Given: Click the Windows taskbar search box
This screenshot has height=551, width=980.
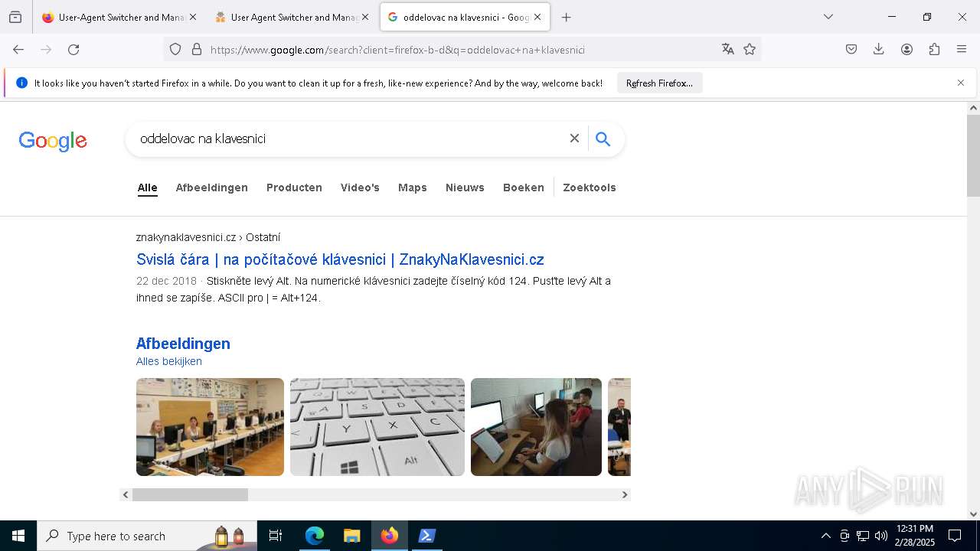Looking at the screenshot, I should click(147, 536).
